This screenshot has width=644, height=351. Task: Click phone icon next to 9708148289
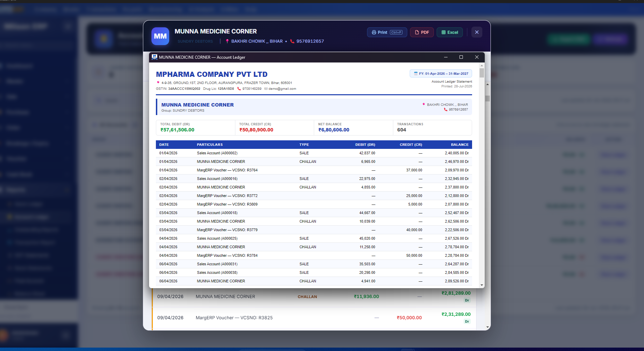(239, 89)
